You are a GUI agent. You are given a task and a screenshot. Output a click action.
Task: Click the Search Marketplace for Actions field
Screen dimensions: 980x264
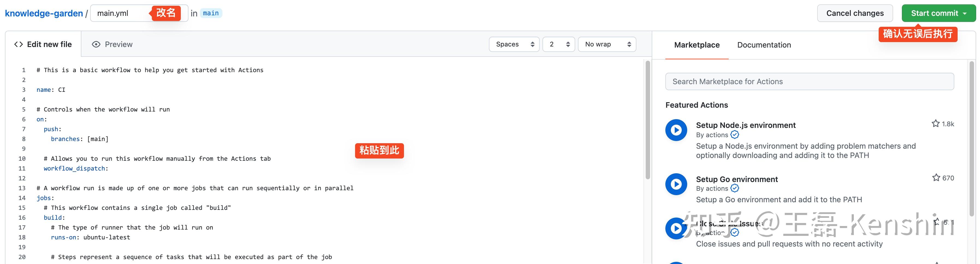(x=809, y=81)
